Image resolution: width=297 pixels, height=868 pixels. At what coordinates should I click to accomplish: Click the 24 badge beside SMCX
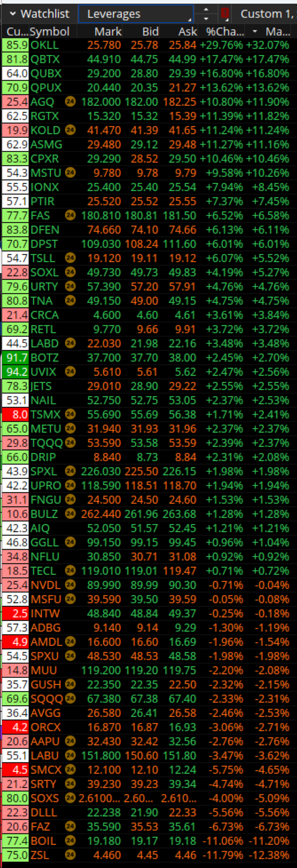point(70,770)
